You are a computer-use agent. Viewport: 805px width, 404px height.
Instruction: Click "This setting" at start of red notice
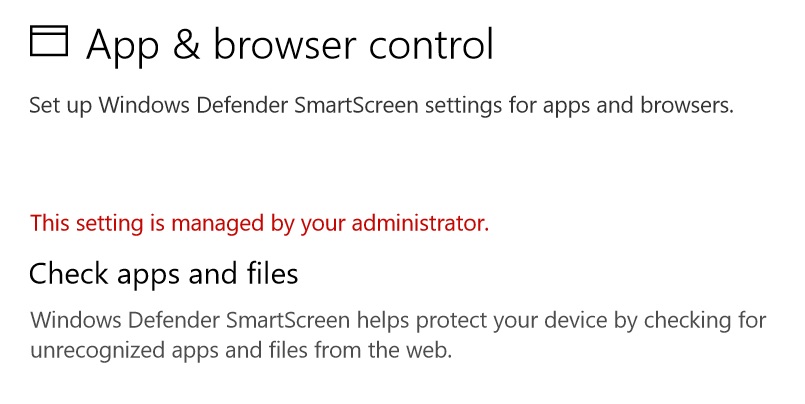tap(86, 224)
